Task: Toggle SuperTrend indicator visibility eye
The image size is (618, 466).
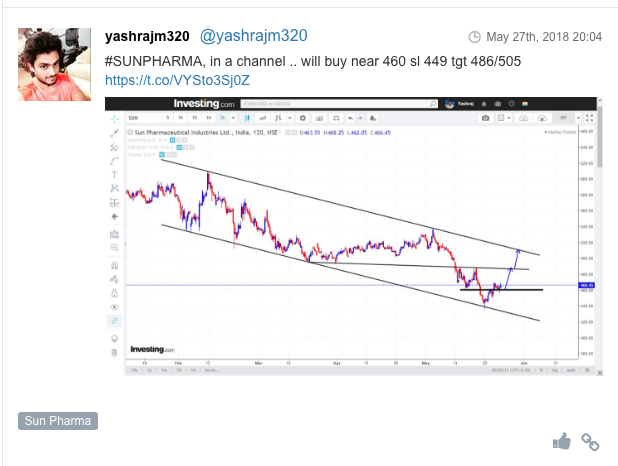Action: point(172,140)
